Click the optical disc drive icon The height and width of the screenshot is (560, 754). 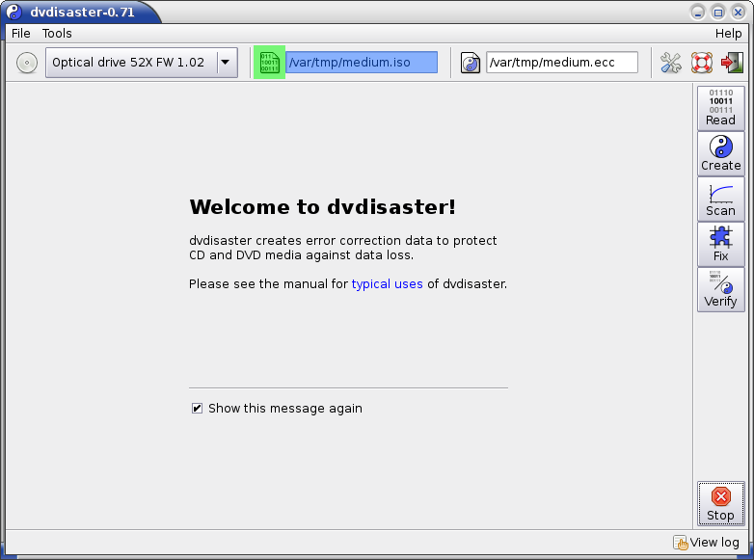[x=27, y=63]
